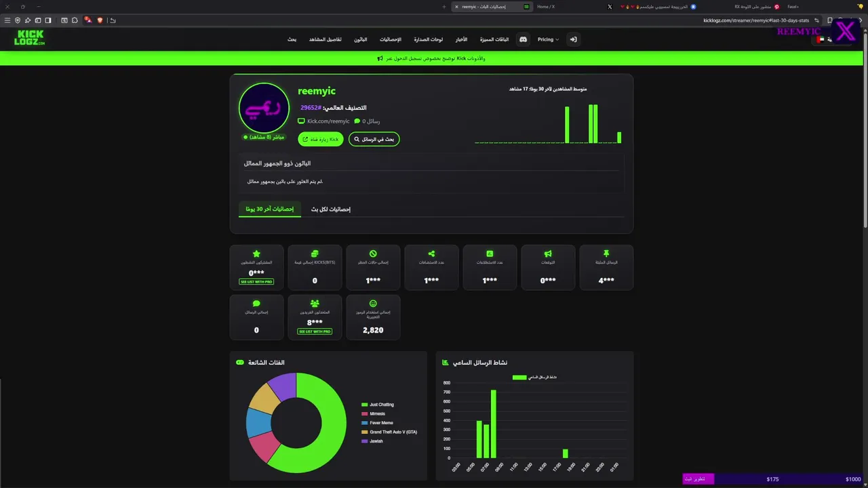The image size is (868, 488).
Task: Click the smiley icon on emotes usage card
Action: pos(373,304)
